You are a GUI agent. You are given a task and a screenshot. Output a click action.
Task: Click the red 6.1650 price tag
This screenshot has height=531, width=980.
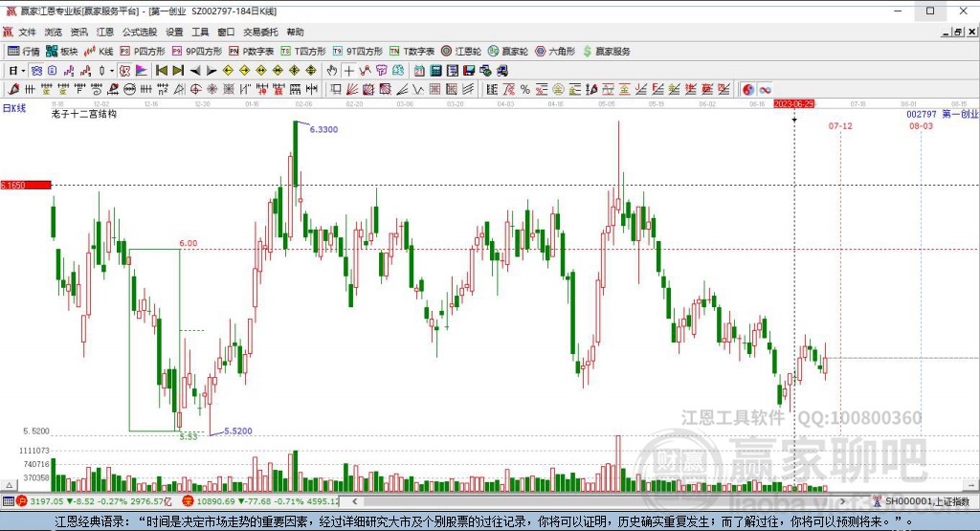26,185
